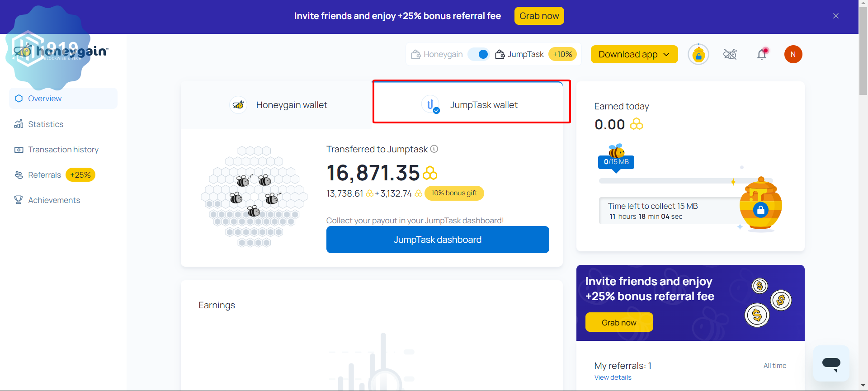Click the Honeygain logo
868x391 pixels.
tap(61, 52)
